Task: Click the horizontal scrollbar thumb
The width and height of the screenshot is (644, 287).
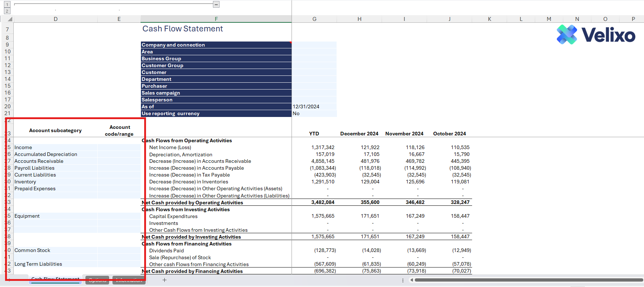Action: [x=528, y=280]
